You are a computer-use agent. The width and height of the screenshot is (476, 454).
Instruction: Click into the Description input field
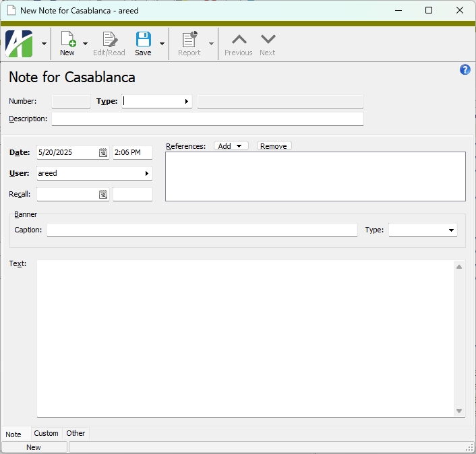click(x=207, y=119)
